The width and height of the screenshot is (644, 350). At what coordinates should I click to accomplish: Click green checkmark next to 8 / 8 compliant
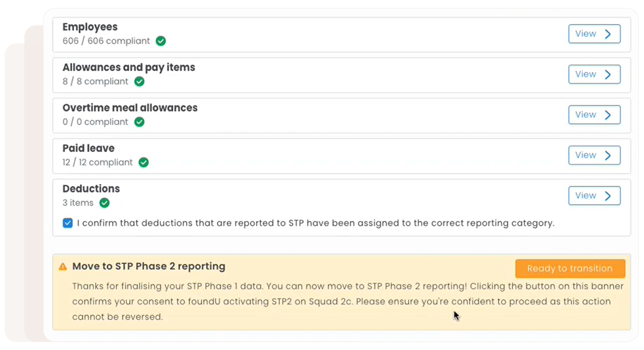139,82
